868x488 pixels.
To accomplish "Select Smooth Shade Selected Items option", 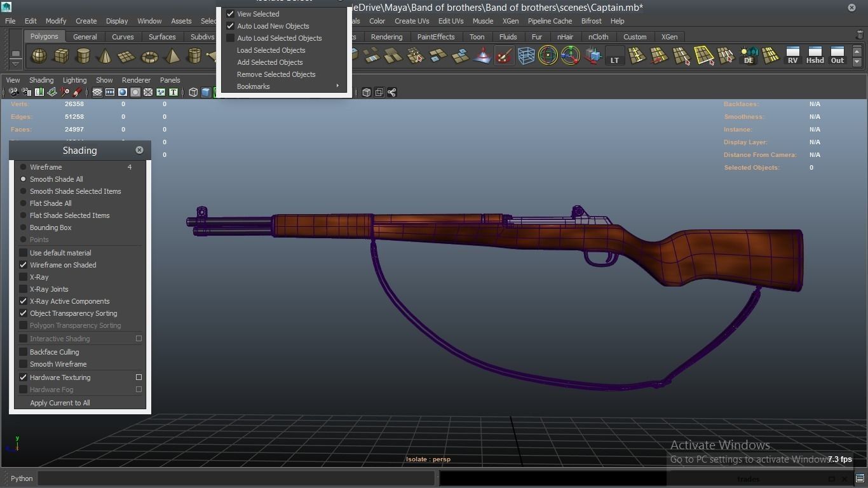I will [76, 191].
